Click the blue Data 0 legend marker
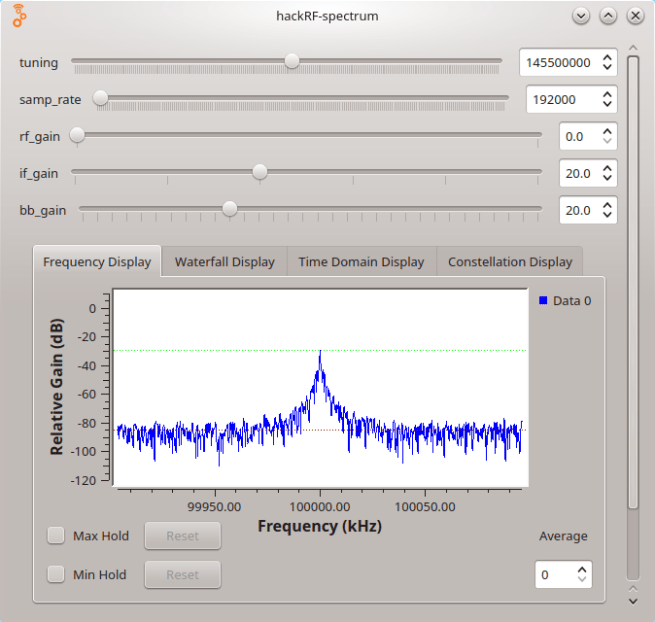Screen dimensions: 655x622 coord(543,300)
